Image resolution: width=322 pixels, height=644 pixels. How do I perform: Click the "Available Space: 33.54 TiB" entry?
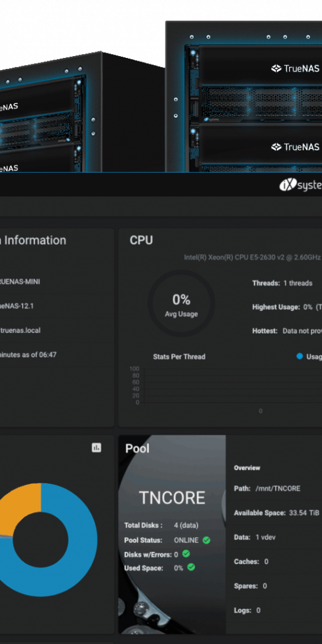pos(276,513)
